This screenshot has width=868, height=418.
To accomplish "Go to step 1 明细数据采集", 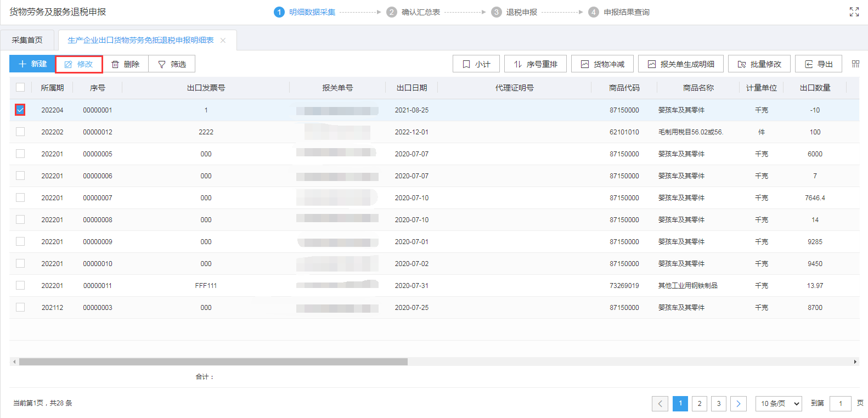I will point(305,12).
